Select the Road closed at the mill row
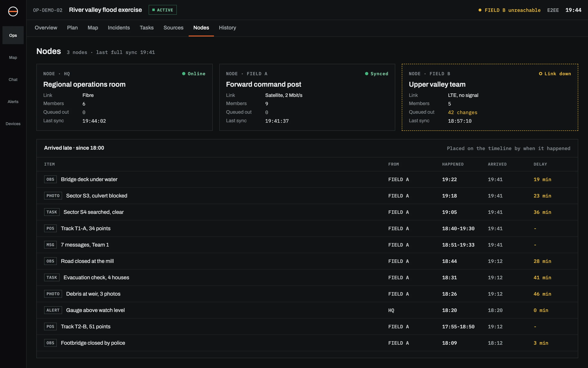588x368 pixels. [307, 261]
